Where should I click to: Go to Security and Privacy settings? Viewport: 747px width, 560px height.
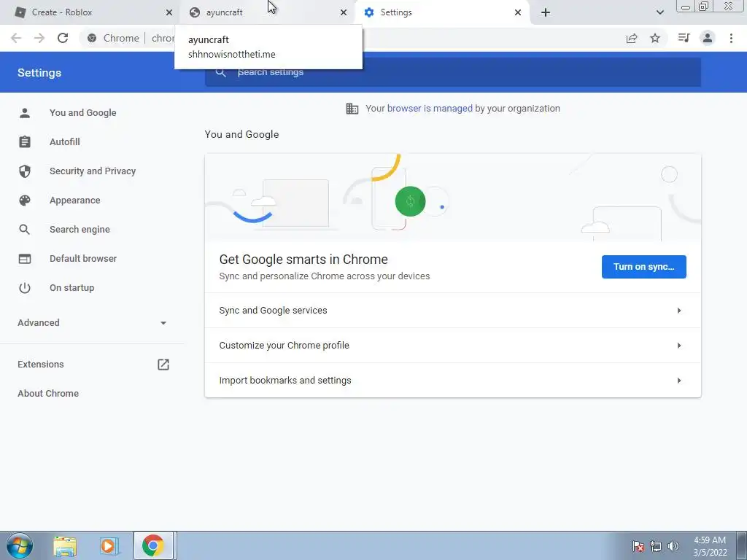93,171
